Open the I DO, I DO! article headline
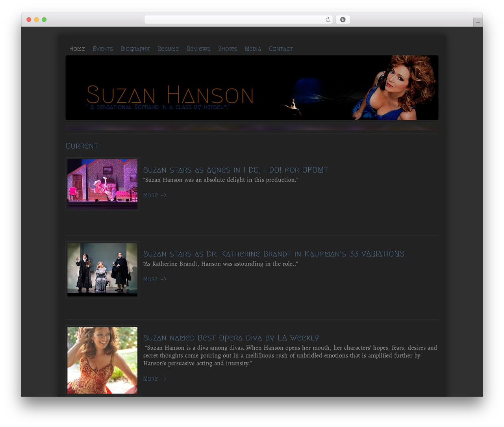Viewport: 504px width, 427px height. tap(235, 170)
